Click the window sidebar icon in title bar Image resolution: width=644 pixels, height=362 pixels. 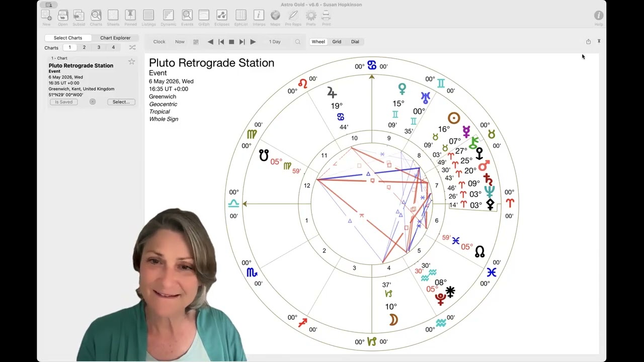tap(49, 5)
